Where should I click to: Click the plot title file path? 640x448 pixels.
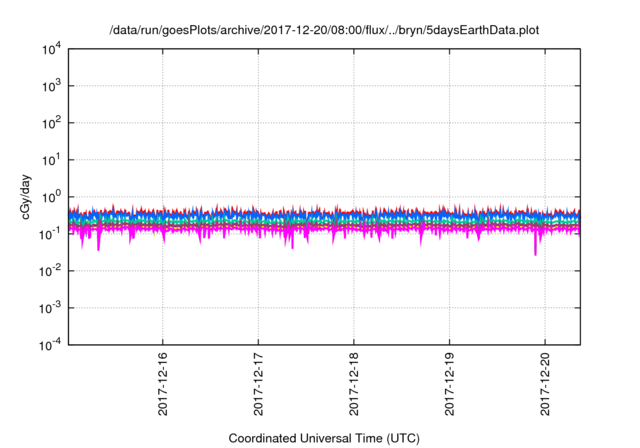pyautogui.click(x=324, y=30)
